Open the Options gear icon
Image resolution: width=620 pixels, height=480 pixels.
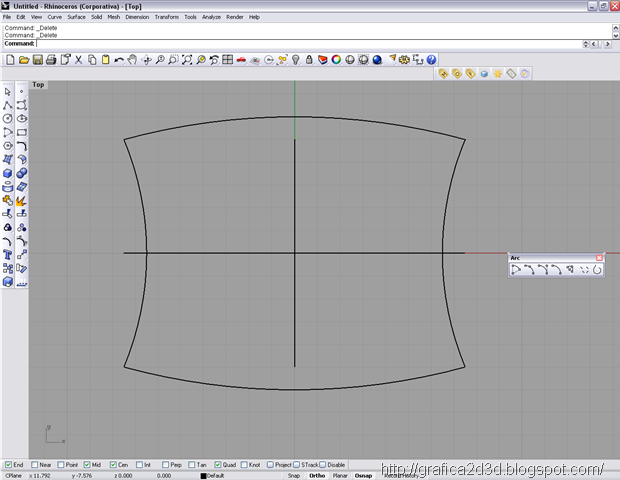coord(404,60)
